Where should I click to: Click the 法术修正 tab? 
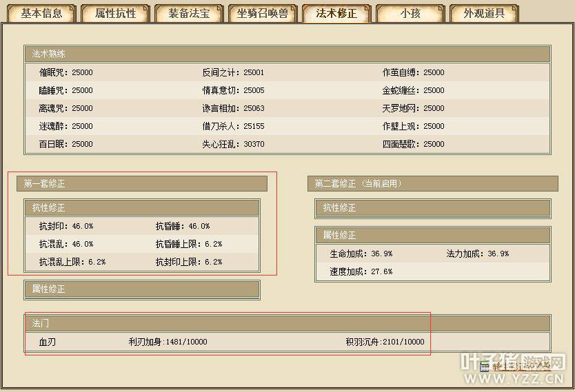pos(336,13)
